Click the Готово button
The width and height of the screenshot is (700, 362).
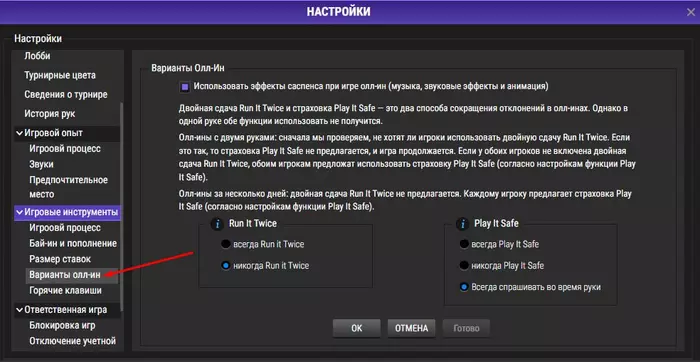[466, 328]
